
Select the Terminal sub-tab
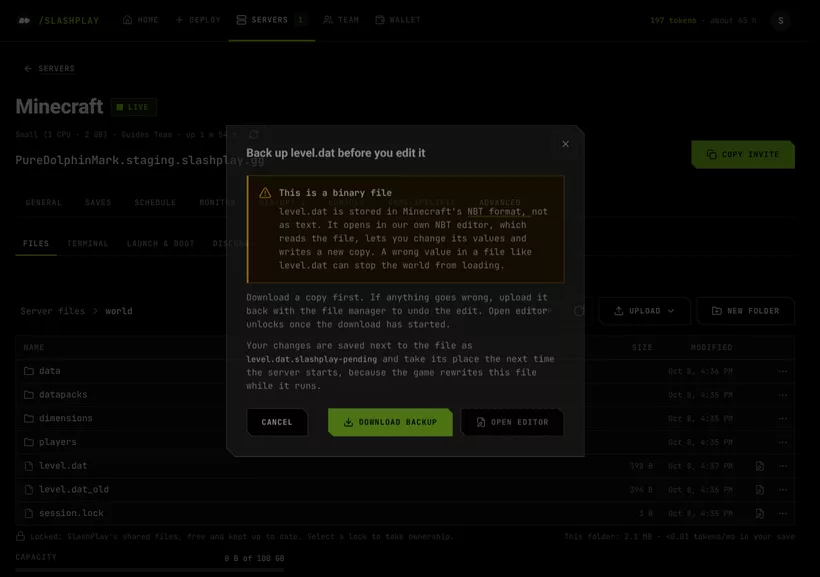pos(87,243)
